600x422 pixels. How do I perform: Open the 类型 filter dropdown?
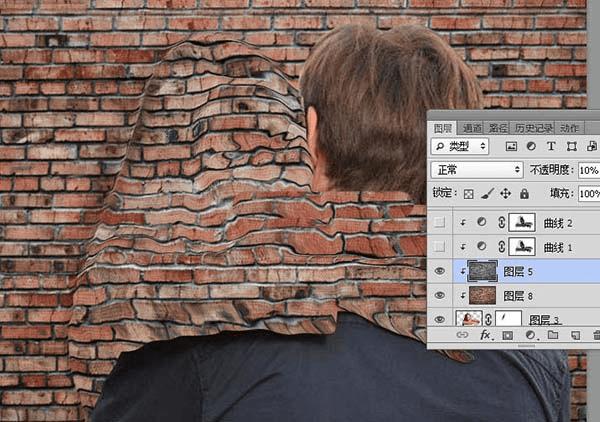coord(460,146)
